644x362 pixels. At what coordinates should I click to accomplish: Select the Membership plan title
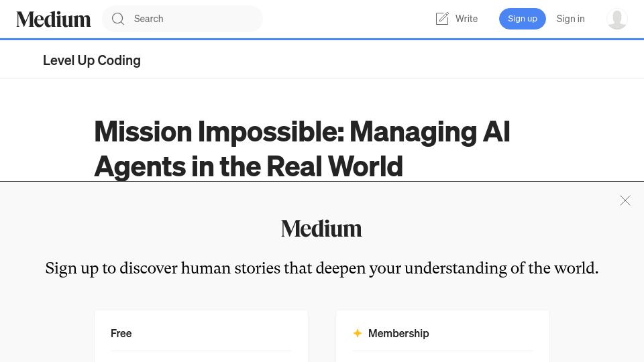pyautogui.click(x=398, y=333)
